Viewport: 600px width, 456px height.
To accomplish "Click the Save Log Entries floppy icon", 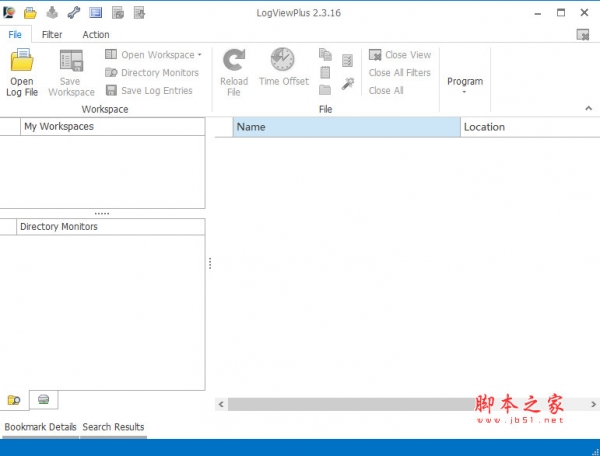I will 111,90.
